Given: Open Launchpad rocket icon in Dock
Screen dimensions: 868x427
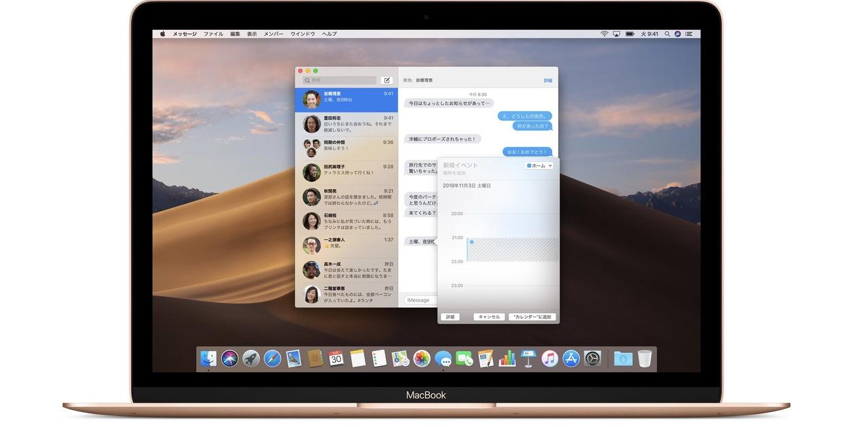Looking at the screenshot, I should point(251,359).
